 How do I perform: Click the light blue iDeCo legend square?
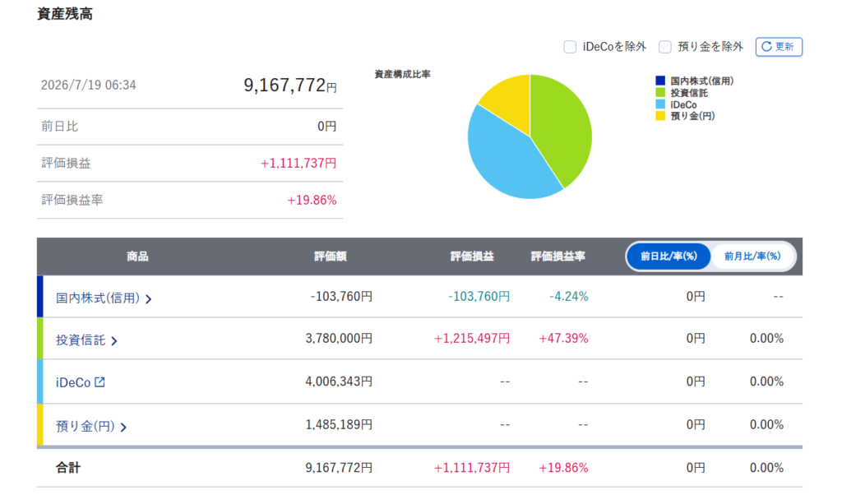click(x=660, y=104)
